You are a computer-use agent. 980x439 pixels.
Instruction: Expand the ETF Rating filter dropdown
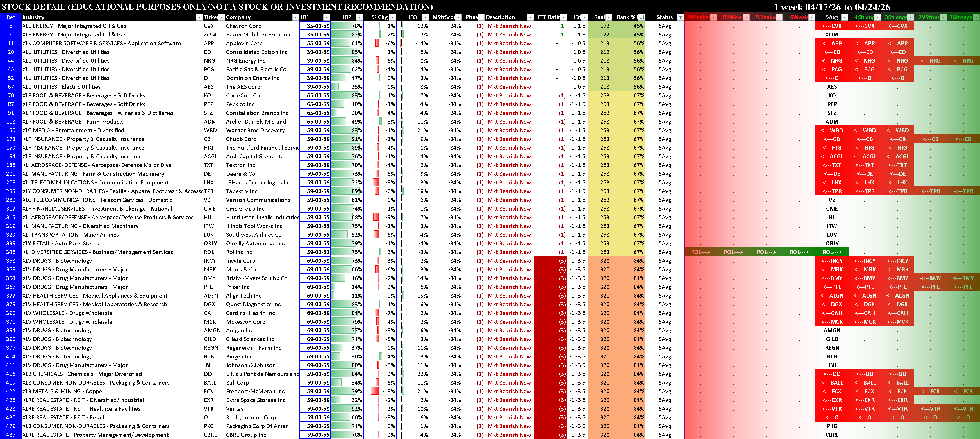click(563, 17)
